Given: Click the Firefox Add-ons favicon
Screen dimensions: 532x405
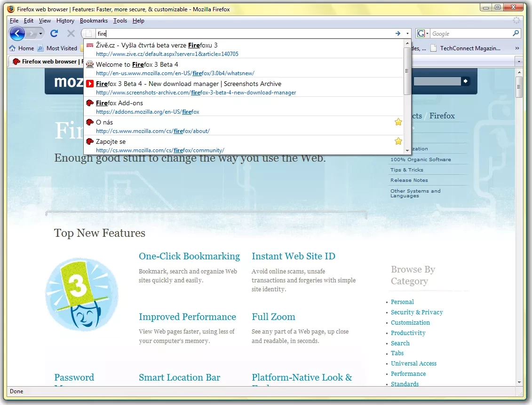Looking at the screenshot, I should pos(89,103).
